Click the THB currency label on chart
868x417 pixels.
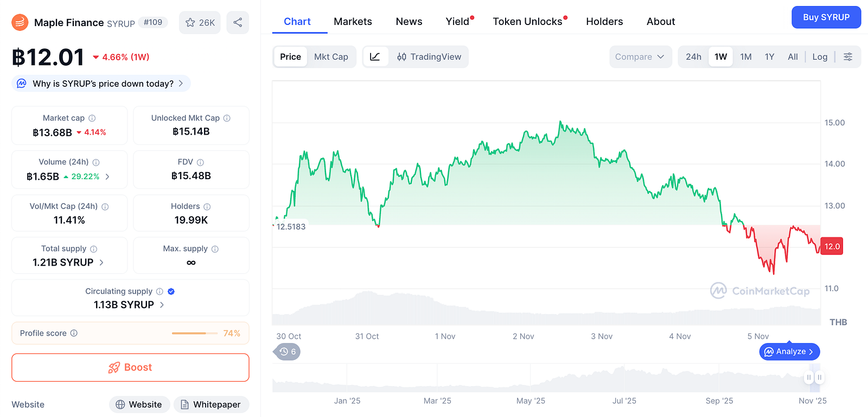click(838, 322)
